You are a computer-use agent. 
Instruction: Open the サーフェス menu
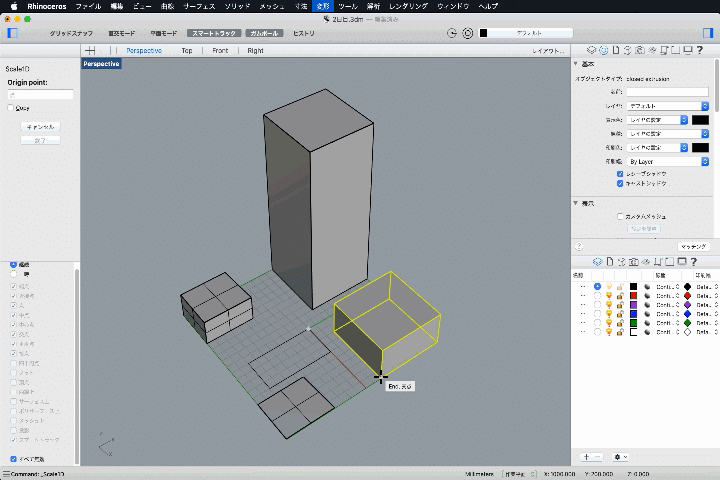pos(199,6)
